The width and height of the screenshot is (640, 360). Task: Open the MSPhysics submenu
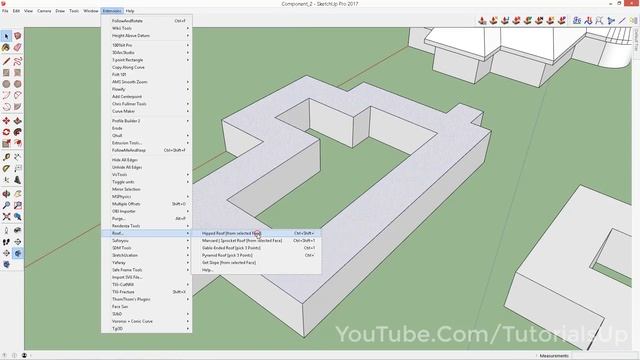pos(147,197)
